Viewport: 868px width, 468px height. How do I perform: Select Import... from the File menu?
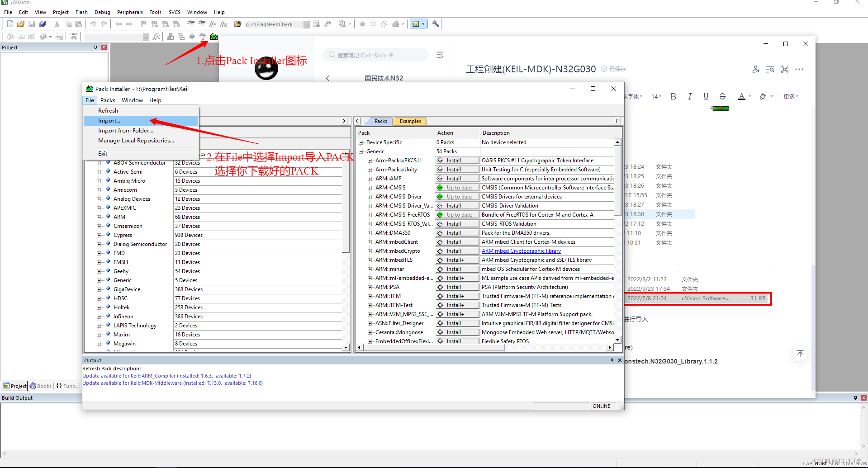point(141,121)
